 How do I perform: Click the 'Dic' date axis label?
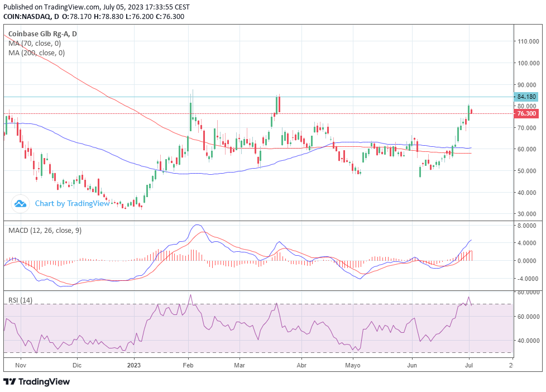click(x=77, y=365)
